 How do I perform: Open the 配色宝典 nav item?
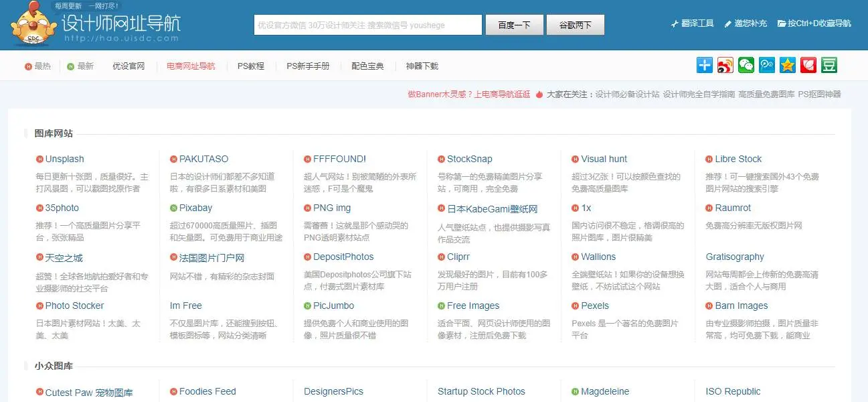pos(367,66)
